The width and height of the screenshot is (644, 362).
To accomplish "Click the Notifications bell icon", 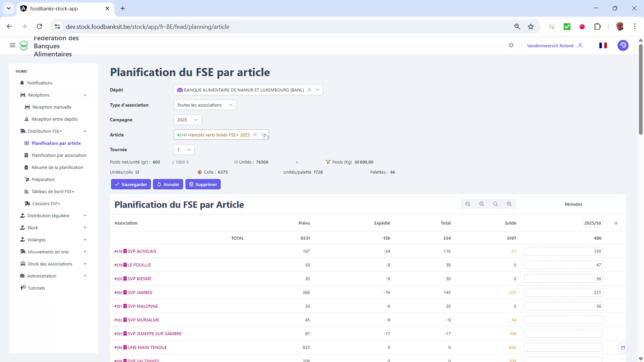I will coord(22,83).
